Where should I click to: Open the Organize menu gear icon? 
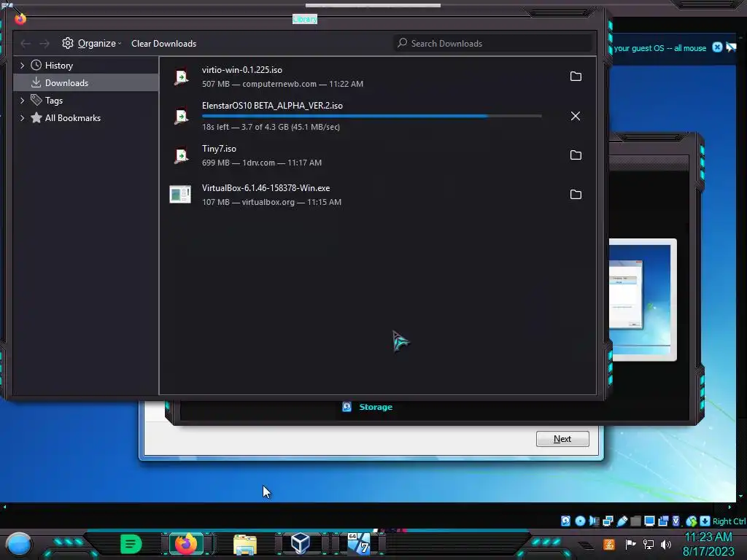pyautogui.click(x=68, y=43)
